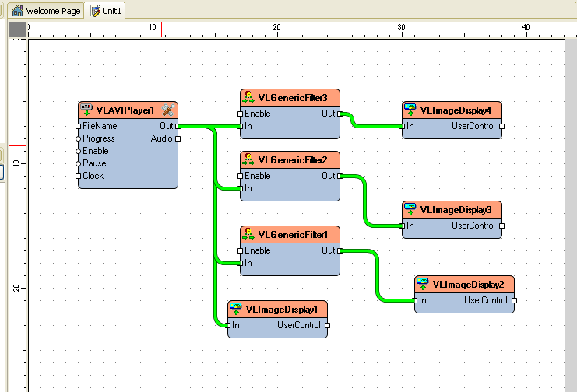Viewport: 577px width, 392px height.
Task: Select the Unit1 tab
Action: click(x=106, y=11)
